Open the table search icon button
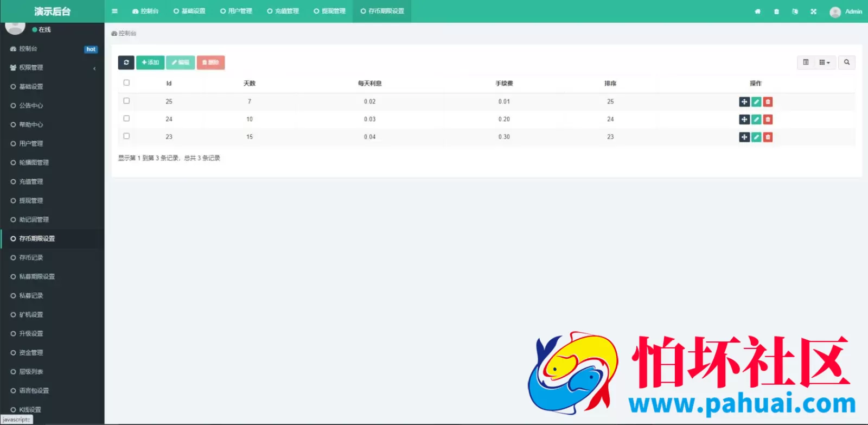Image resolution: width=868 pixels, height=425 pixels. coord(847,62)
